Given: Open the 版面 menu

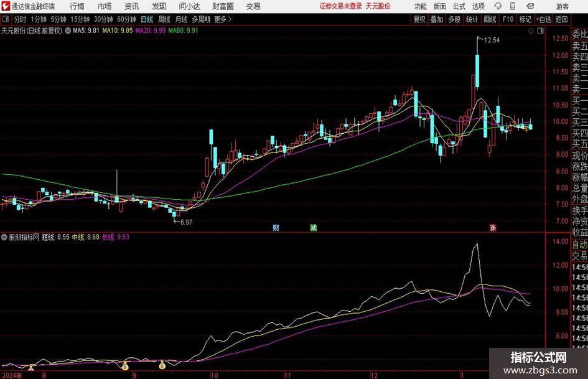Looking at the screenshot, I should pyautogui.click(x=439, y=6).
